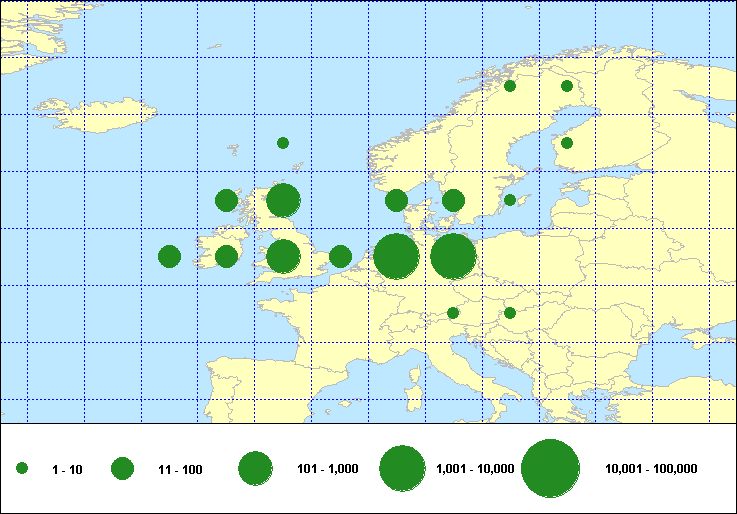
Task: Select the small dot over Austria
Action: pyautogui.click(x=453, y=313)
